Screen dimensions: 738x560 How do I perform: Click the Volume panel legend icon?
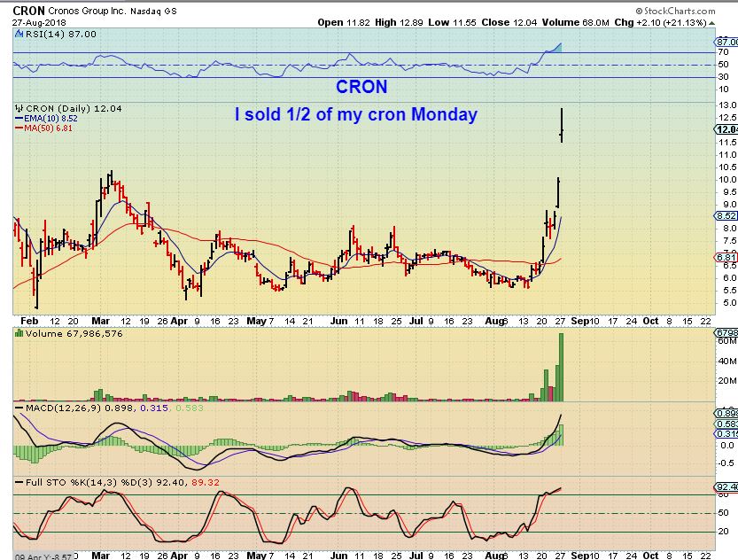19,334
